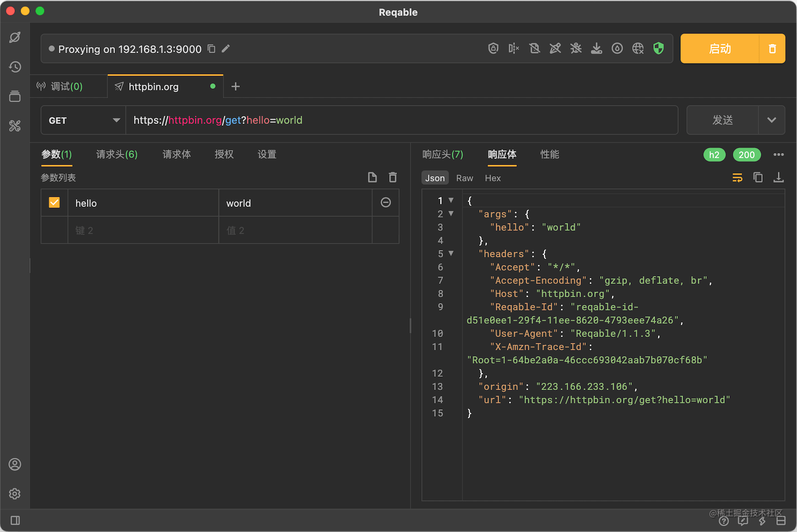
Task: Toggle the debug bug icon in the toolbar
Action: click(575, 48)
